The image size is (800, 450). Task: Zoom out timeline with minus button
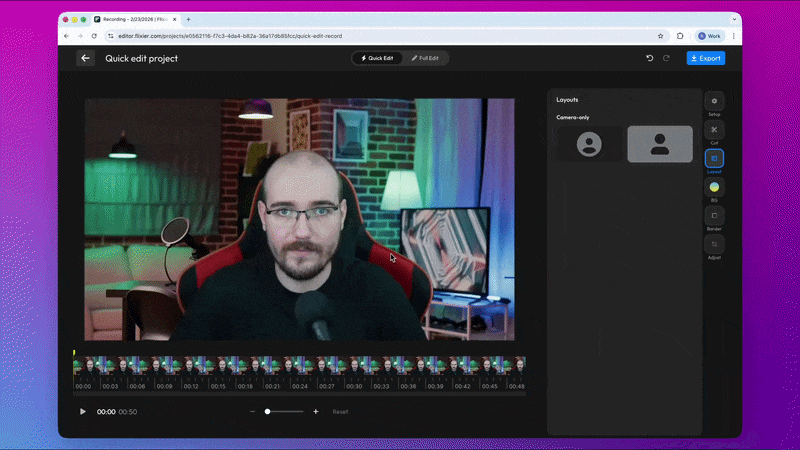(x=252, y=411)
